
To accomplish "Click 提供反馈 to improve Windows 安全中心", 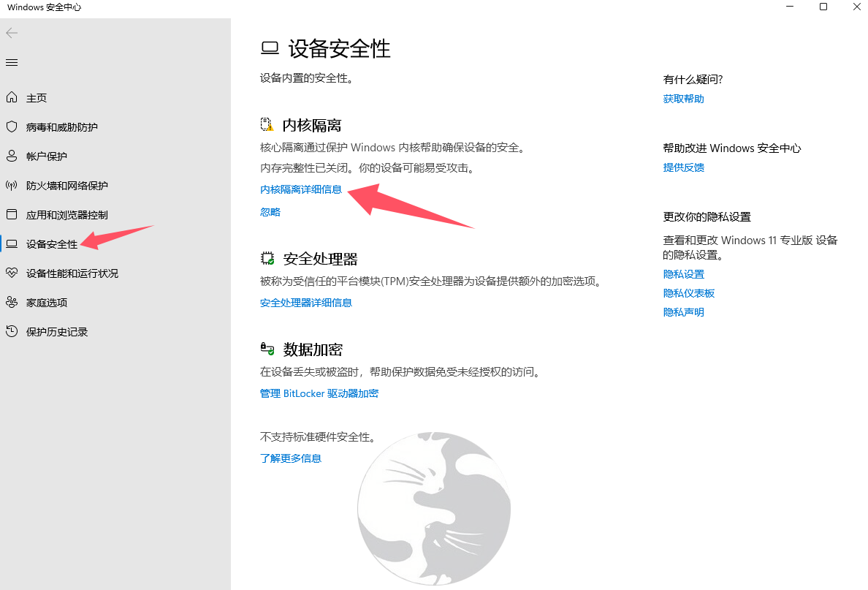I will coord(683,167).
